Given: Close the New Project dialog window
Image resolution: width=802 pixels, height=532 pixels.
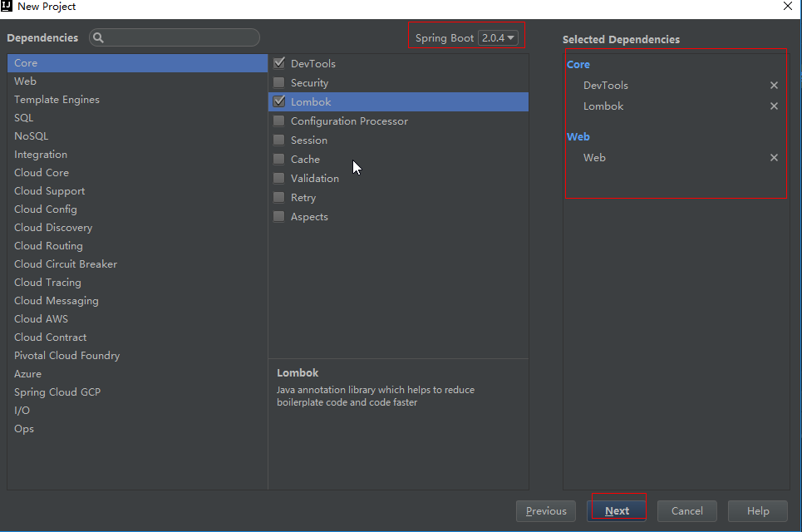Looking at the screenshot, I should pos(788,6).
